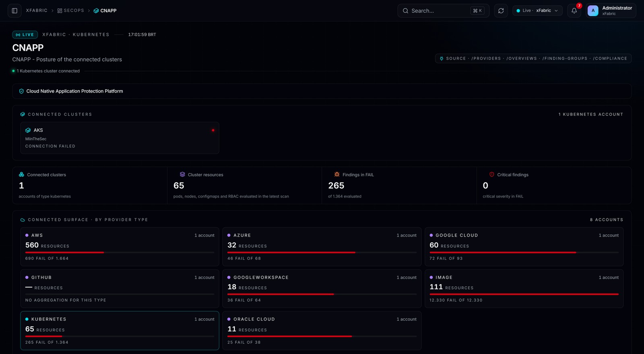
Task: Click the Cluster resources layers icon
Action: tap(182, 175)
